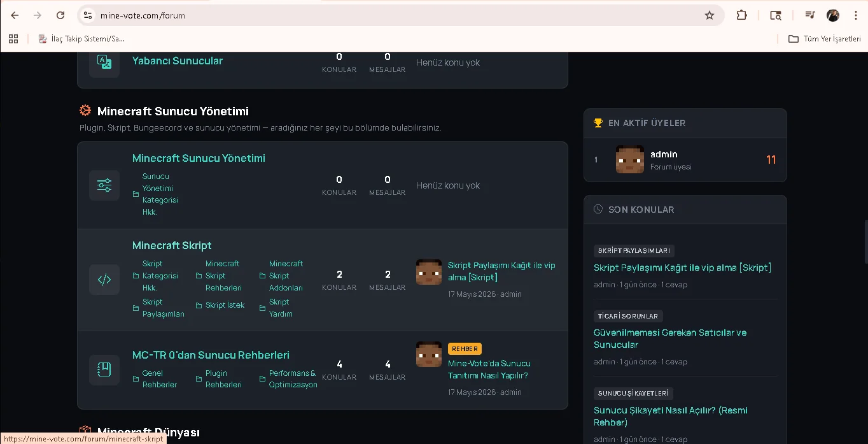Click the cube icon beside Minecraft Dünyası heading

click(x=85, y=432)
